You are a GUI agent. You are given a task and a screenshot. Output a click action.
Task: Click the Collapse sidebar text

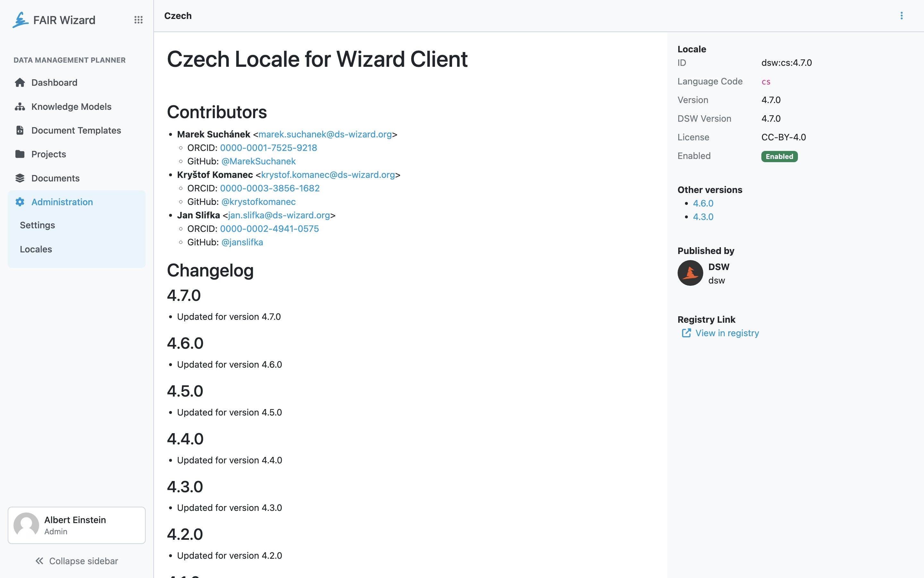(84, 561)
